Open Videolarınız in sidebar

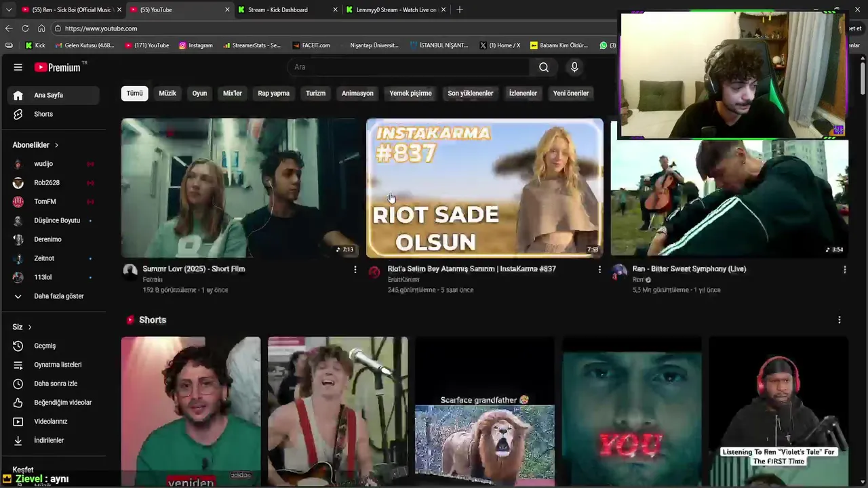[x=54, y=422]
